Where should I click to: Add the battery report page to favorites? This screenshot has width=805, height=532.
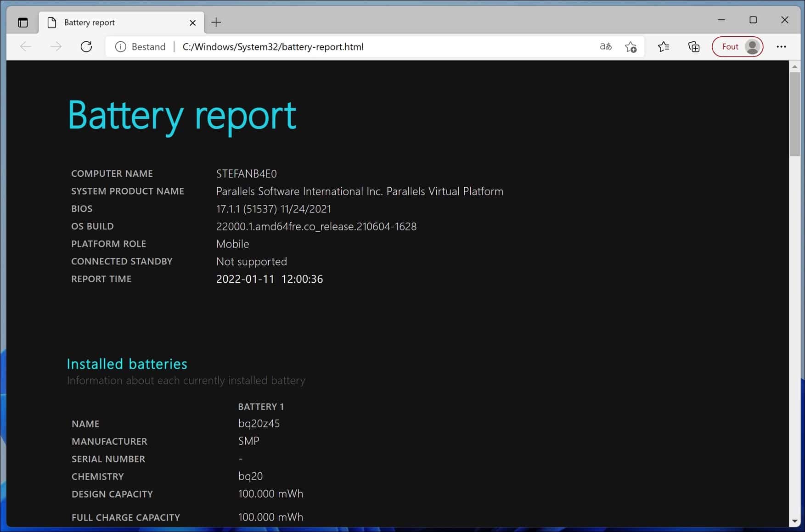coord(631,46)
